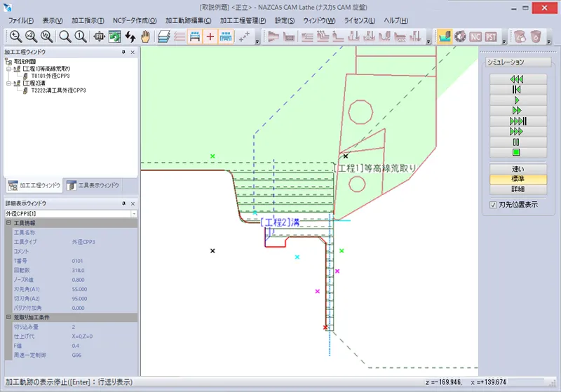
Task: Close the 加工工程ウィンドウ panel
Action: pos(133,53)
